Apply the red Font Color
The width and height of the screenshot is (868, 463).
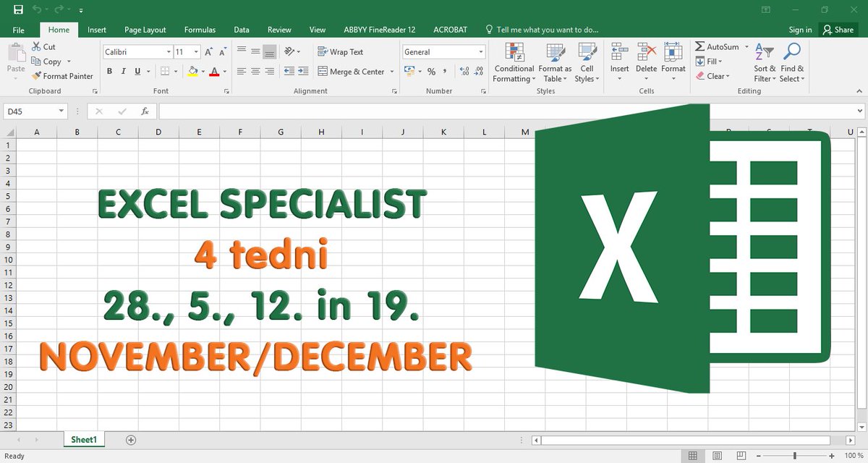point(215,72)
